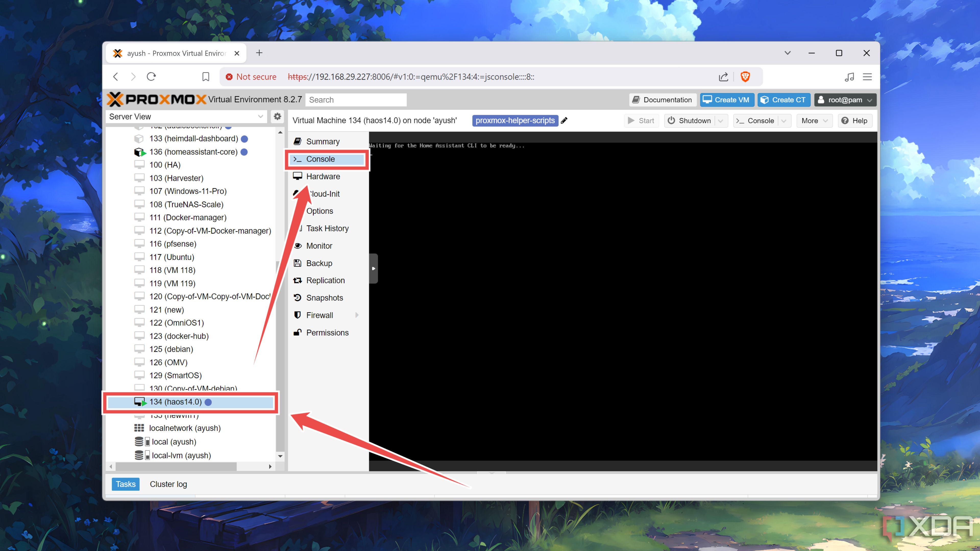980x551 pixels.
Task: Click Create CT button top-right
Action: coord(782,99)
